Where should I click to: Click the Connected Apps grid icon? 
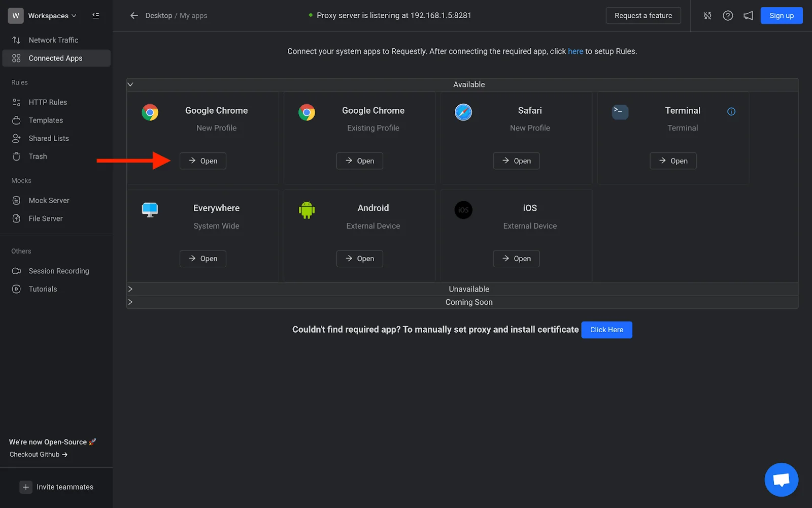click(x=16, y=58)
